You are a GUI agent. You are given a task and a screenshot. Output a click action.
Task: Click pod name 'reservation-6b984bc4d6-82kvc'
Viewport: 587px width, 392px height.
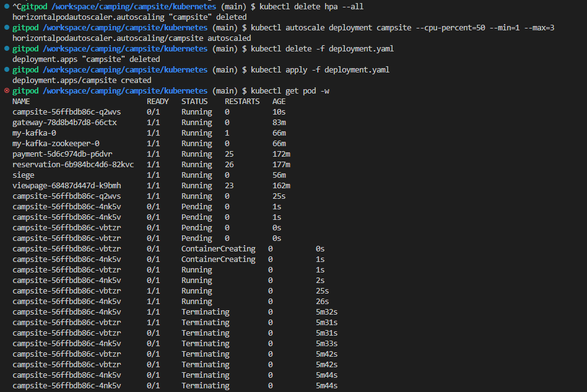tap(73, 164)
